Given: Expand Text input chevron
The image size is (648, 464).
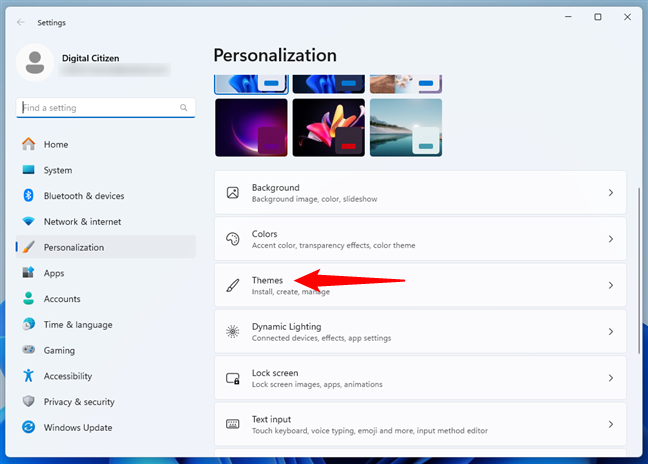Looking at the screenshot, I should tap(610, 424).
